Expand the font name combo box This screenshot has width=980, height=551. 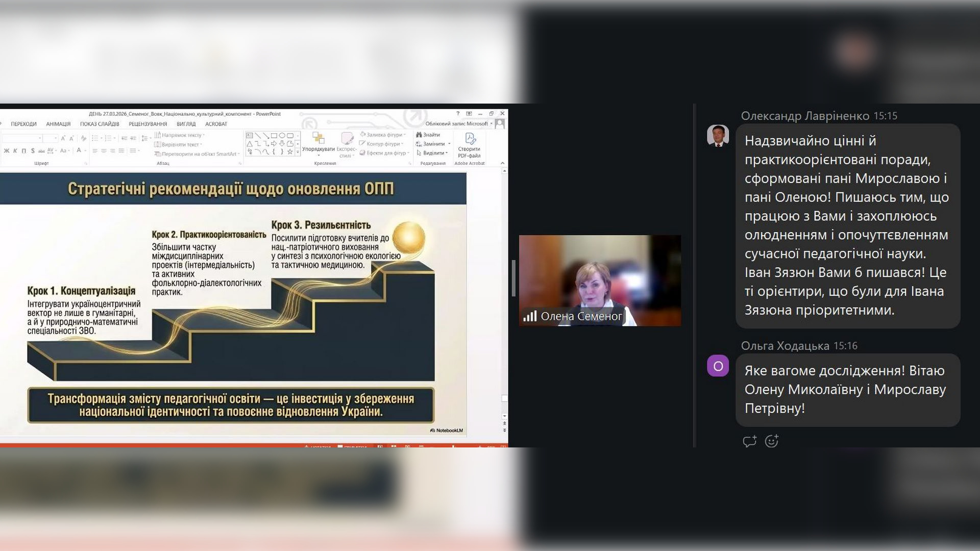coord(40,138)
